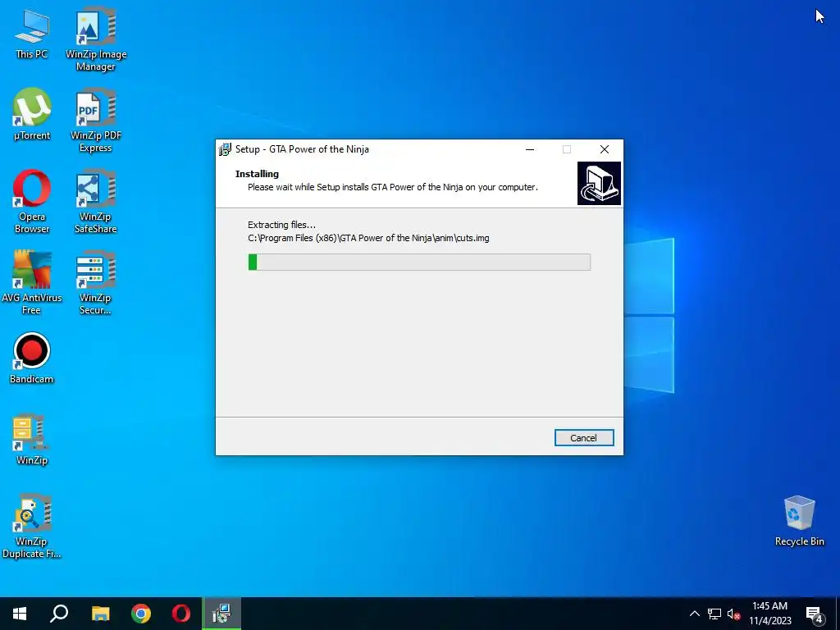Open the notification center icon

tap(815, 614)
